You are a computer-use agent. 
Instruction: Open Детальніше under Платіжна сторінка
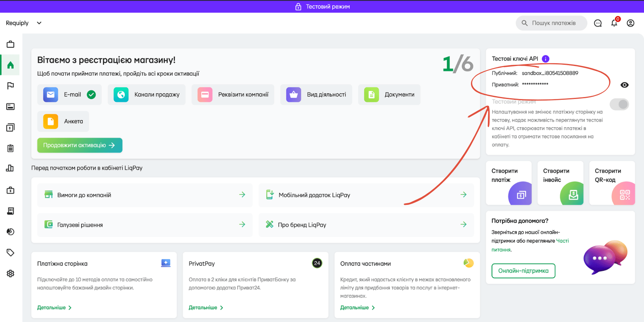[54, 308]
